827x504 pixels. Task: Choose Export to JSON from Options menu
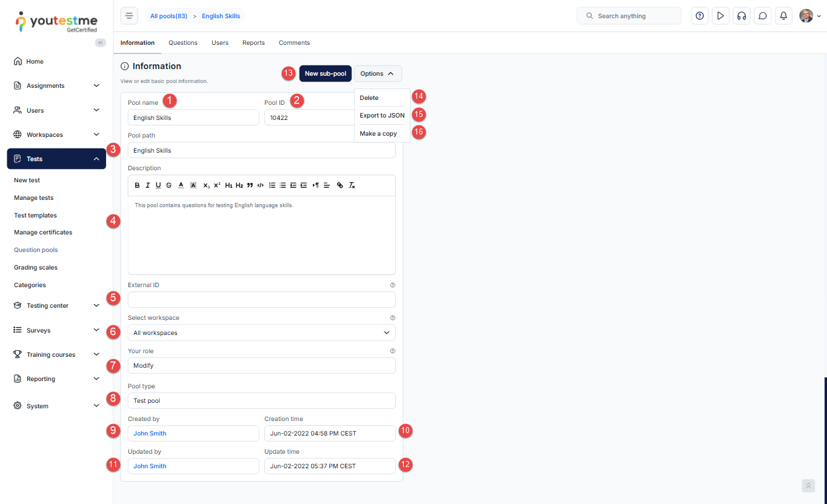[x=382, y=115]
